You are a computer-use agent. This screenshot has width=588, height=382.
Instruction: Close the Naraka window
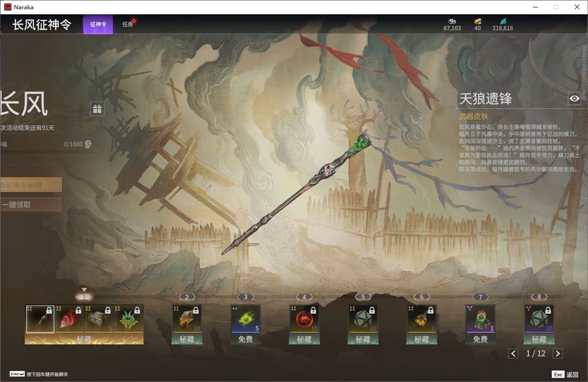click(577, 7)
